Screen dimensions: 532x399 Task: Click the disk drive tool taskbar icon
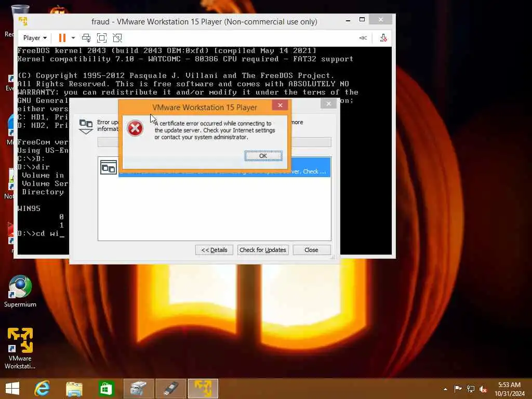click(x=138, y=389)
